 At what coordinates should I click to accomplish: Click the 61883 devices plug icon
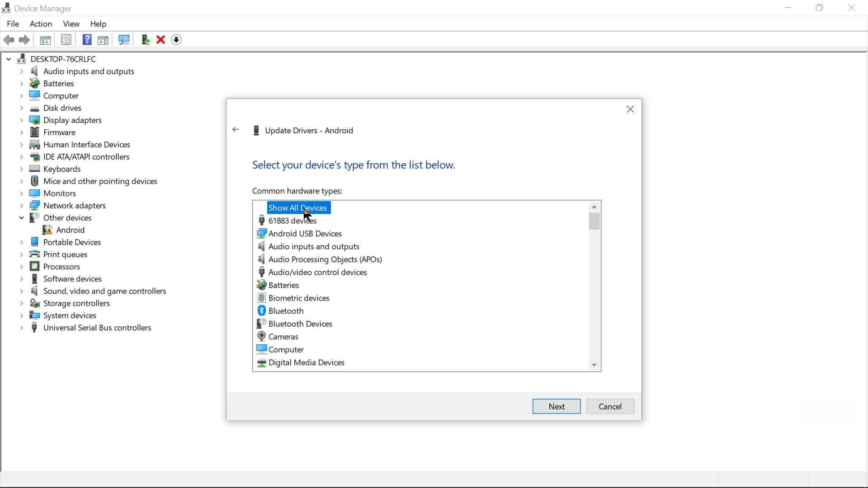click(x=261, y=221)
